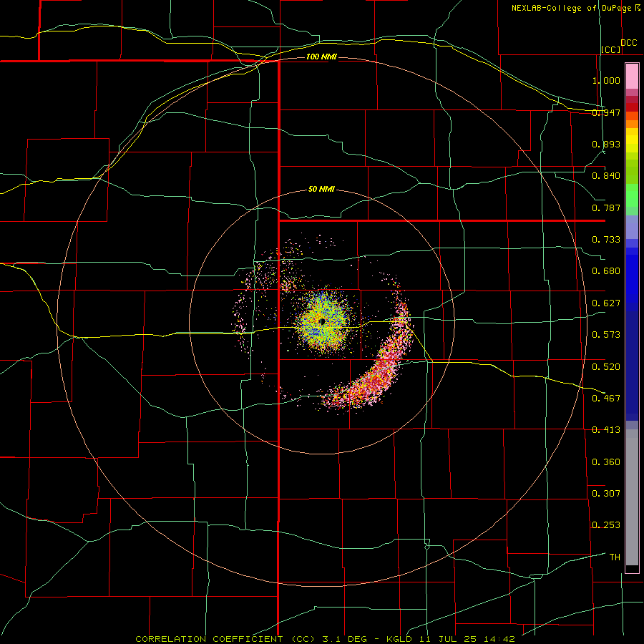Click the 0.840 scale value

pyautogui.click(x=606, y=176)
